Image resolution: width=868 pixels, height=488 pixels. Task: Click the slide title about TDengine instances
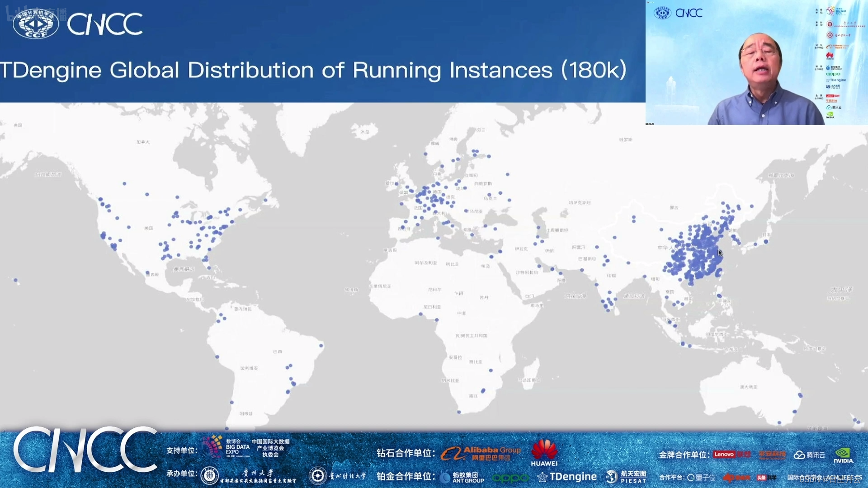(313, 70)
